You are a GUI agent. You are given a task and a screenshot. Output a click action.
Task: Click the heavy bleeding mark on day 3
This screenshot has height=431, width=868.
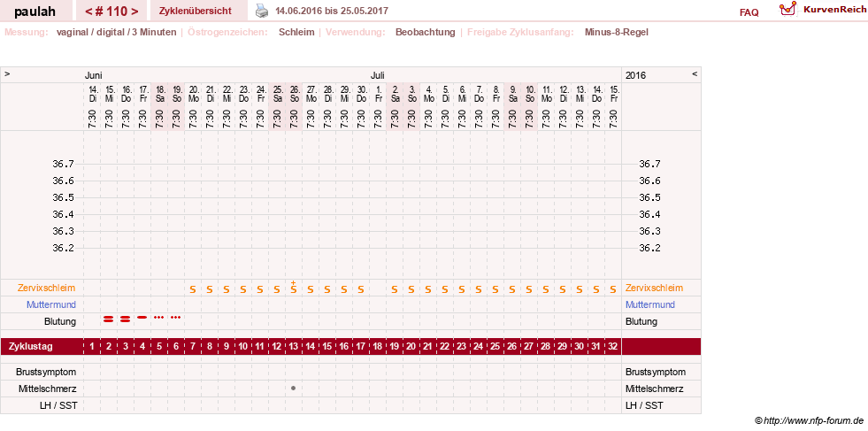pyautogui.click(x=125, y=319)
